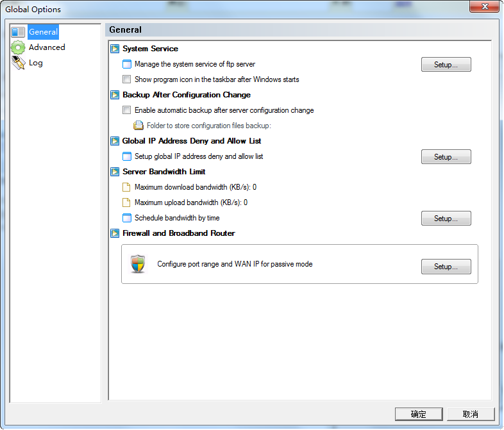Collapse Global IP Address Deny and Allow arrow
Viewport: 504px width, 430px height.
point(115,141)
